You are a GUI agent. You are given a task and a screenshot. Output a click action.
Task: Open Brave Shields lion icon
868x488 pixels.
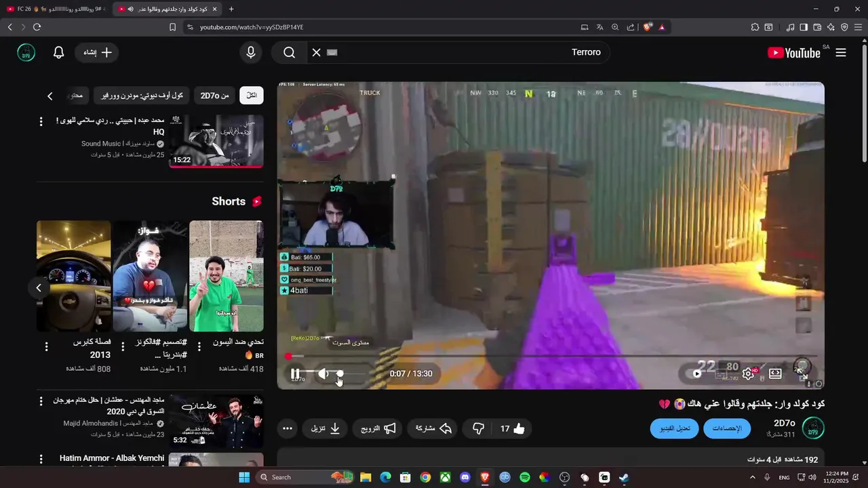pyautogui.click(x=648, y=27)
